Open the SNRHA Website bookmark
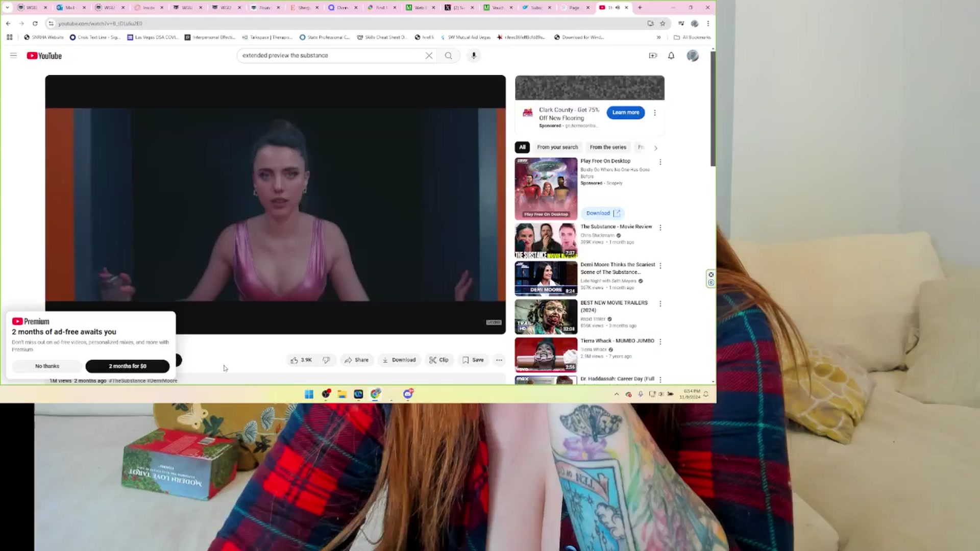This screenshot has width=980, height=551. pos(44,37)
